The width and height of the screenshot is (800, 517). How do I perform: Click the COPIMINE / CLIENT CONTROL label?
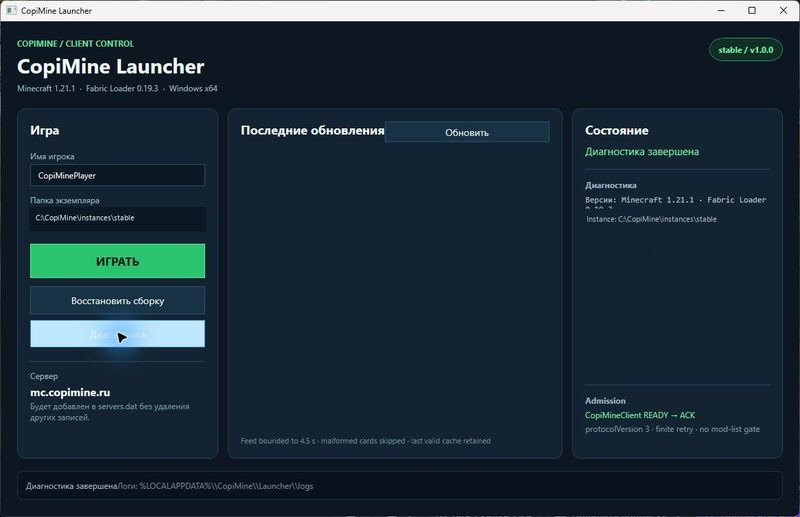(76, 44)
